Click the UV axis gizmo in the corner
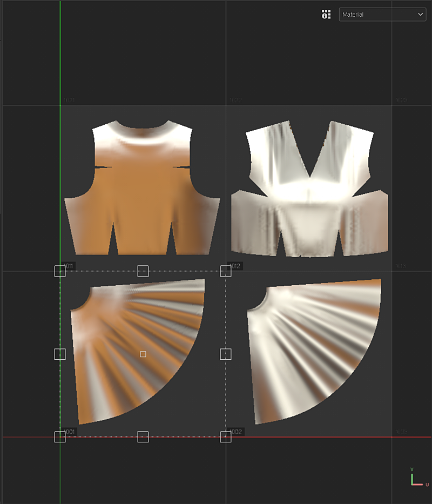The height and width of the screenshot is (504, 432). click(415, 478)
